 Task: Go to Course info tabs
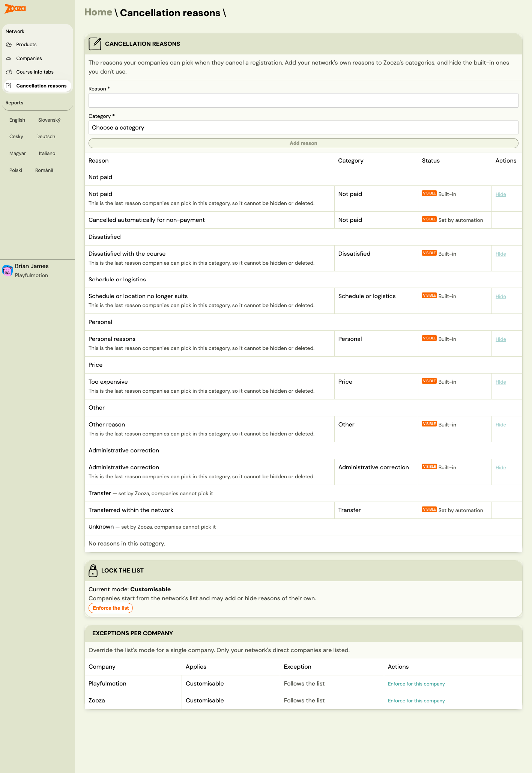click(x=35, y=72)
